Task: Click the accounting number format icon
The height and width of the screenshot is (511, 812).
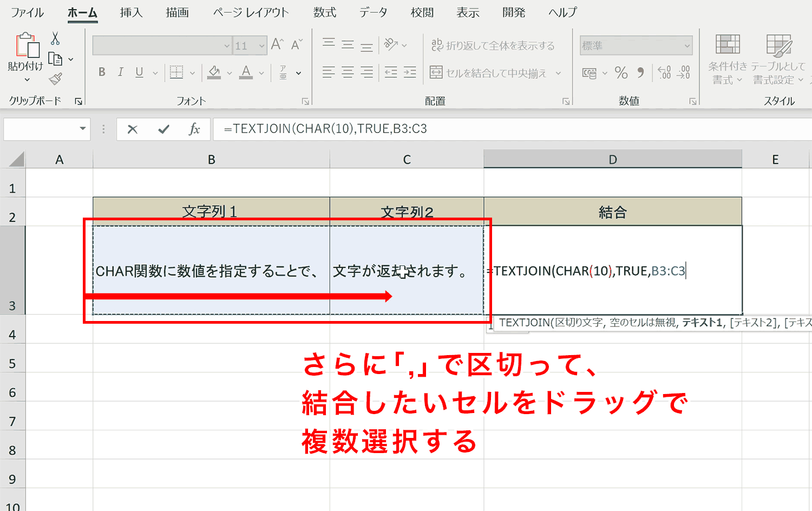Action: pyautogui.click(x=589, y=73)
